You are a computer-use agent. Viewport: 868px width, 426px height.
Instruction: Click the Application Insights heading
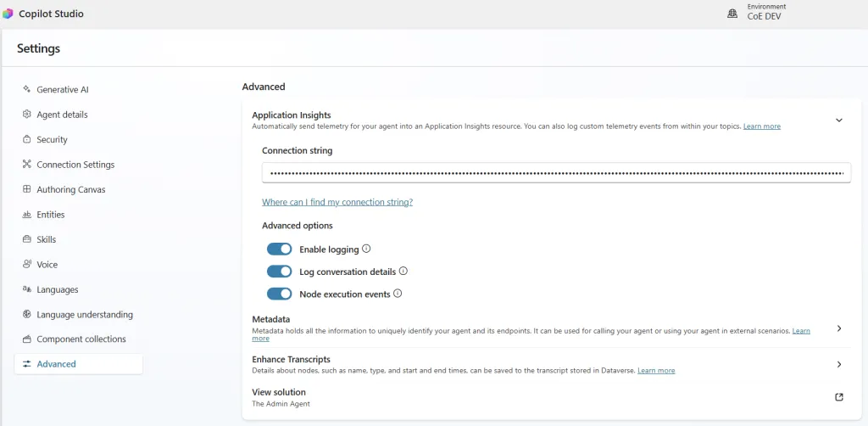[x=292, y=115]
